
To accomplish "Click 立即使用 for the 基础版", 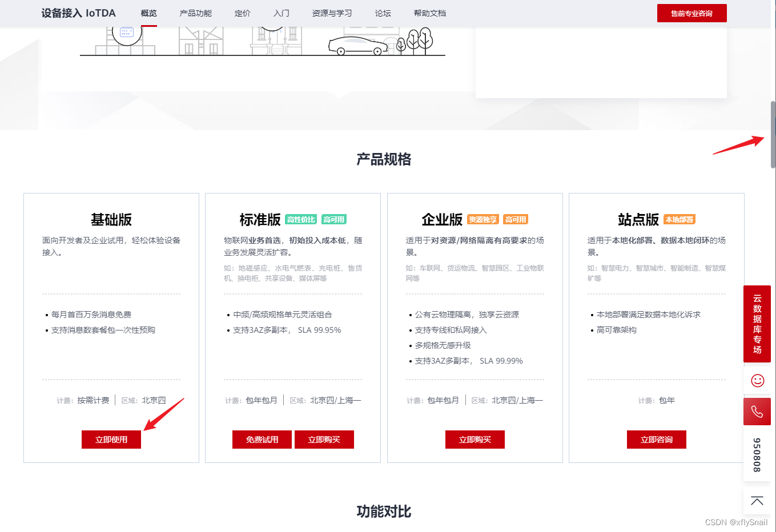I will coord(111,440).
